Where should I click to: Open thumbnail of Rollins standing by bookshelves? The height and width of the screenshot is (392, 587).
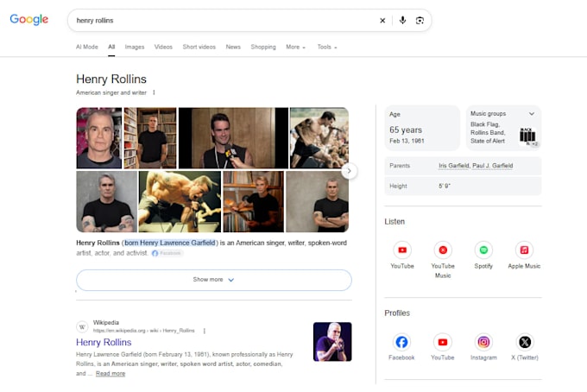pos(150,138)
